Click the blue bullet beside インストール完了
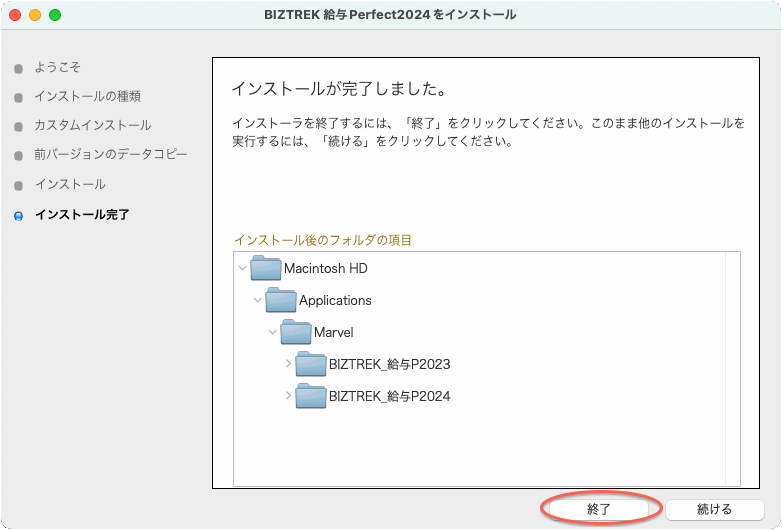The height and width of the screenshot is (531, 782). point(18,215)
